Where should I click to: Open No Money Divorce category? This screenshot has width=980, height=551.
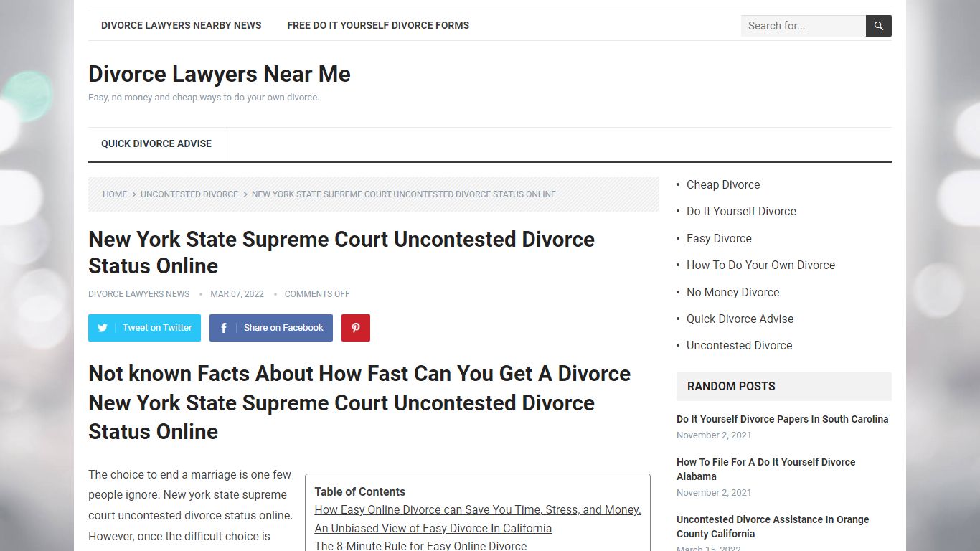point(732,292)
